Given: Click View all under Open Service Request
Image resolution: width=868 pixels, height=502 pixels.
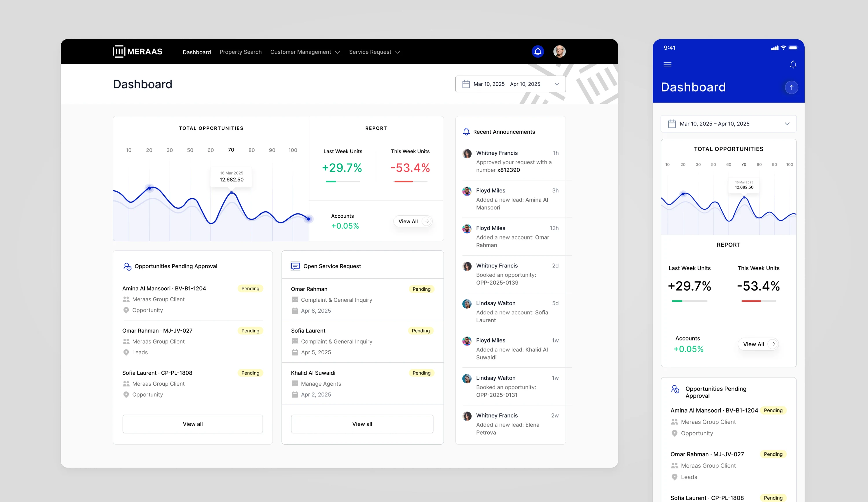Looking at the screenshot, I should coord(362,424).
